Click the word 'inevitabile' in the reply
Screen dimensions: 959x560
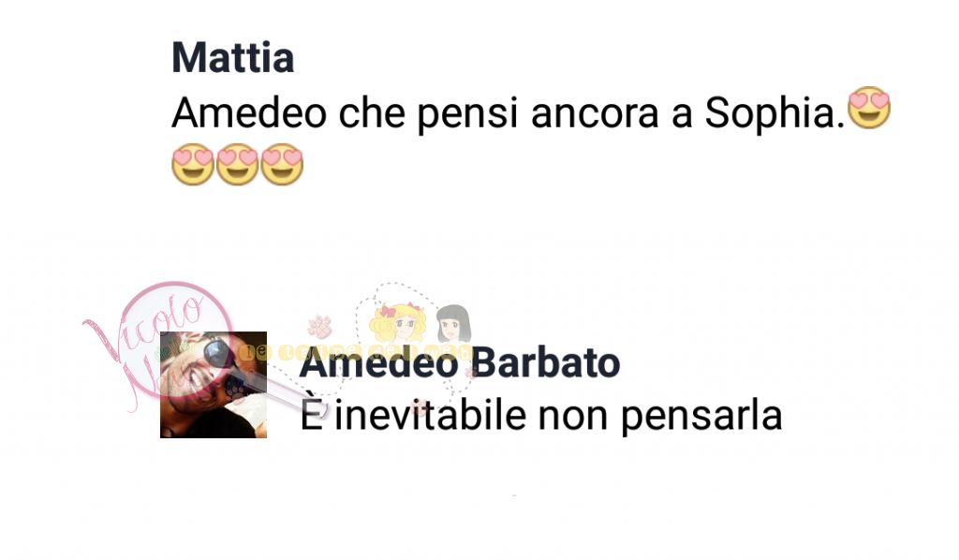click(x=431, y=416)
